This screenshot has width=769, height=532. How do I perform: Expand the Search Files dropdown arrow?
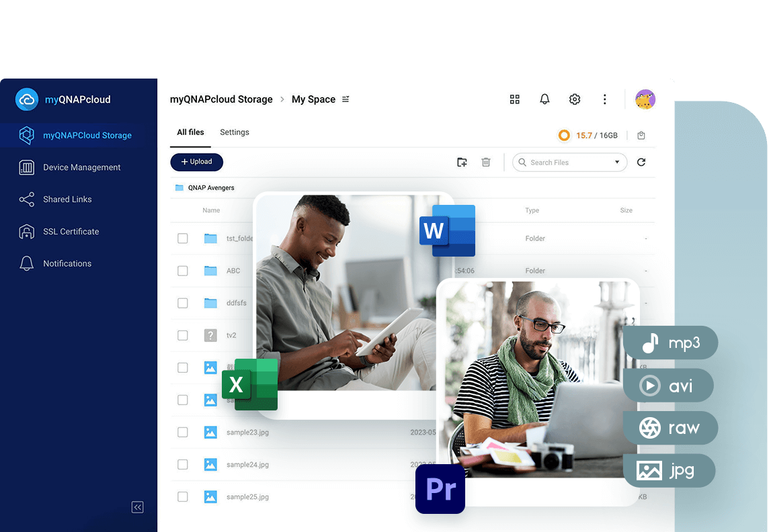point(617,162)
